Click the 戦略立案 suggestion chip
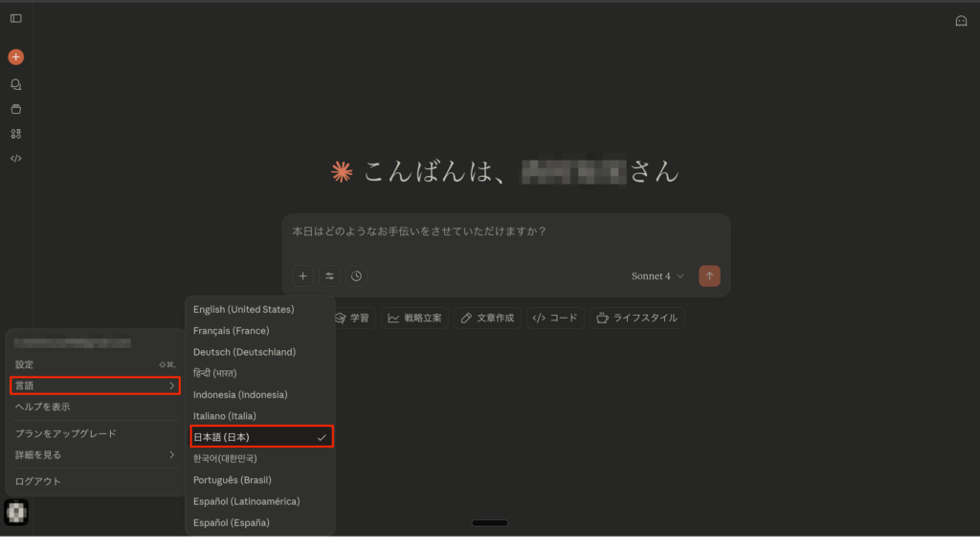The height and width of the screenshot is (550, 980). (x=415, y=319)
